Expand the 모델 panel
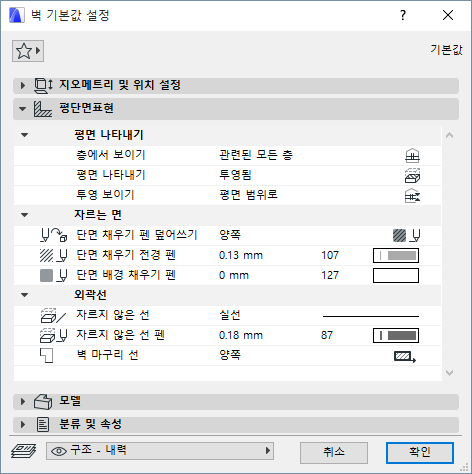472x474 pixels. tap(23, 401)
